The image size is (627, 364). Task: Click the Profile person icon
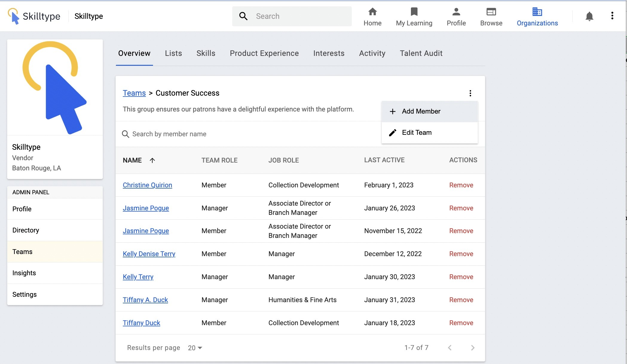pos(456,12)
